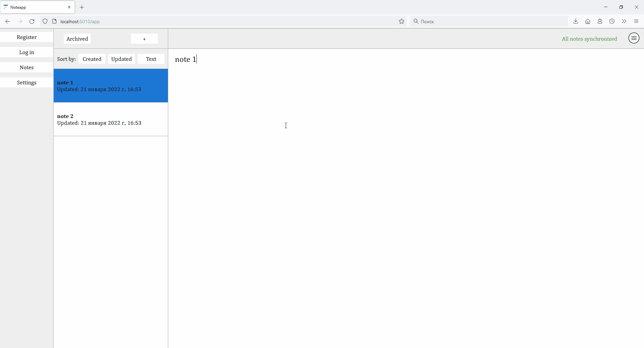Switch to the Notes section
The width and height of the screenshot is (644, 348).
(27, 67)
